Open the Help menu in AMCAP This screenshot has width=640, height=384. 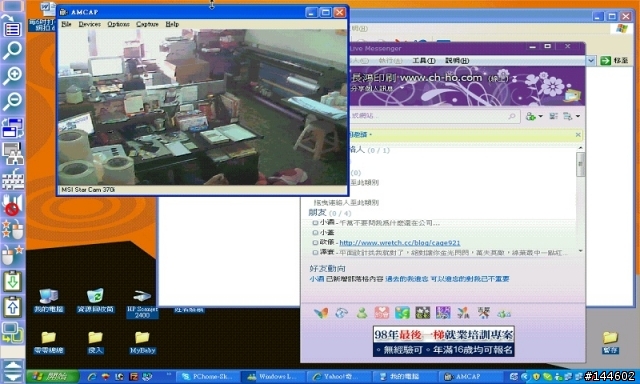172,24
